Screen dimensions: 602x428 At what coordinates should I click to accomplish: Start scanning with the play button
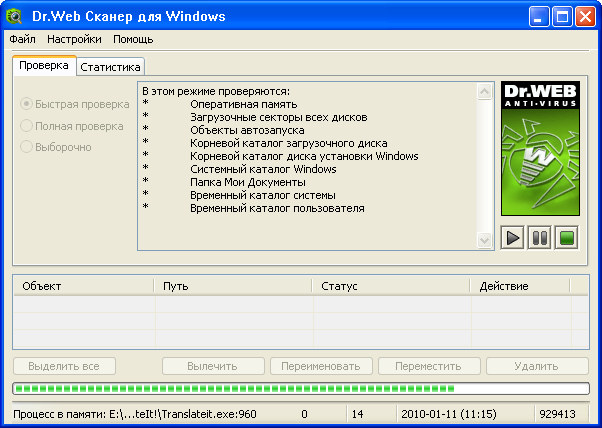click(513, 238)
